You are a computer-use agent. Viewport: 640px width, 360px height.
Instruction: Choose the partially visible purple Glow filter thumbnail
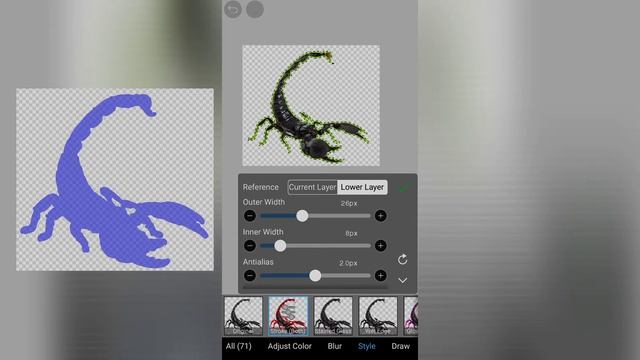(411, 316)
